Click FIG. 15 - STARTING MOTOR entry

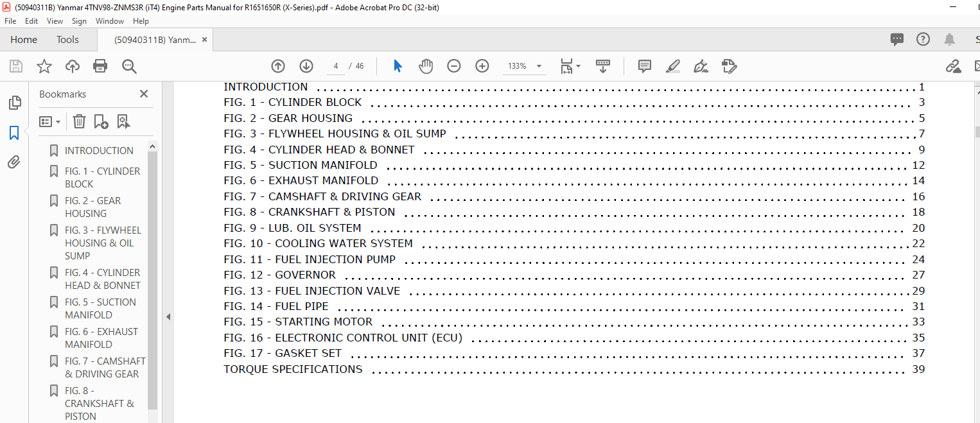click(298, 322)
